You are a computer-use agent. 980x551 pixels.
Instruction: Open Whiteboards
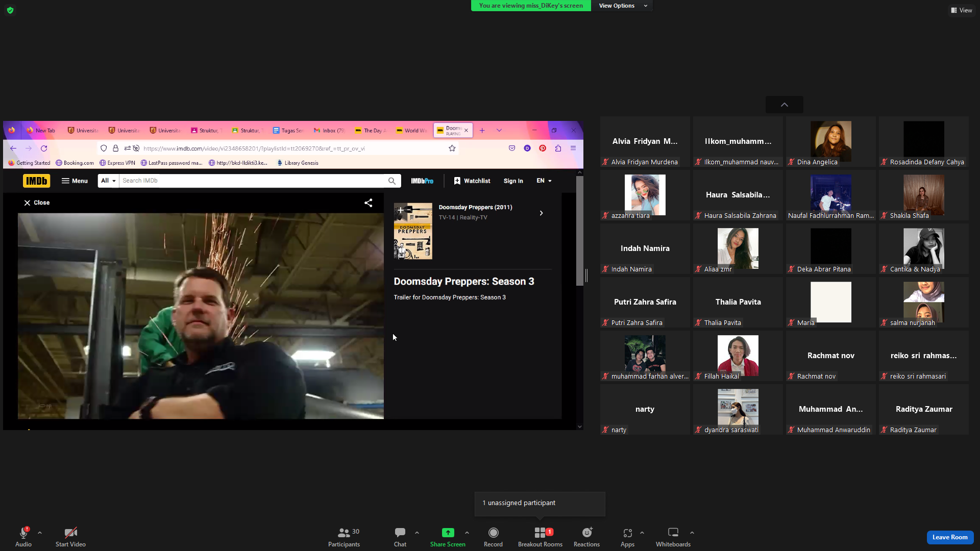[673, 537]
